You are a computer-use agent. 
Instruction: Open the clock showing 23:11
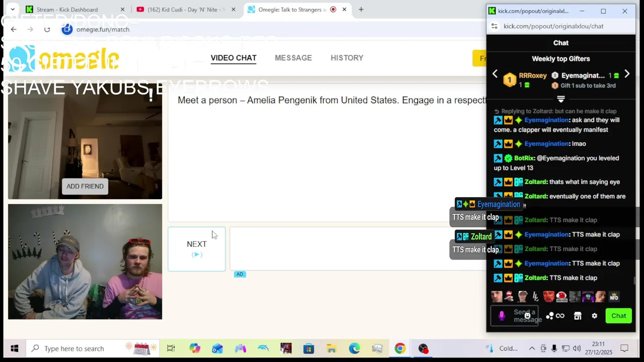pos(598,348)
